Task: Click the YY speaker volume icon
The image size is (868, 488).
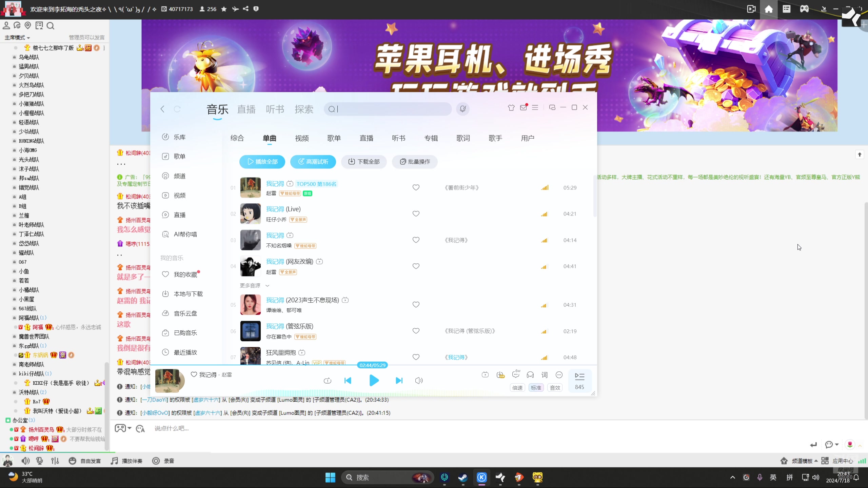Action: [x=25, y=461]
